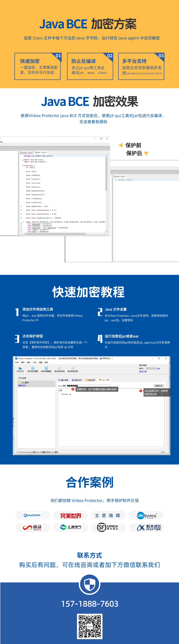Click the SF Express partner logo

(x=108, y=528)
